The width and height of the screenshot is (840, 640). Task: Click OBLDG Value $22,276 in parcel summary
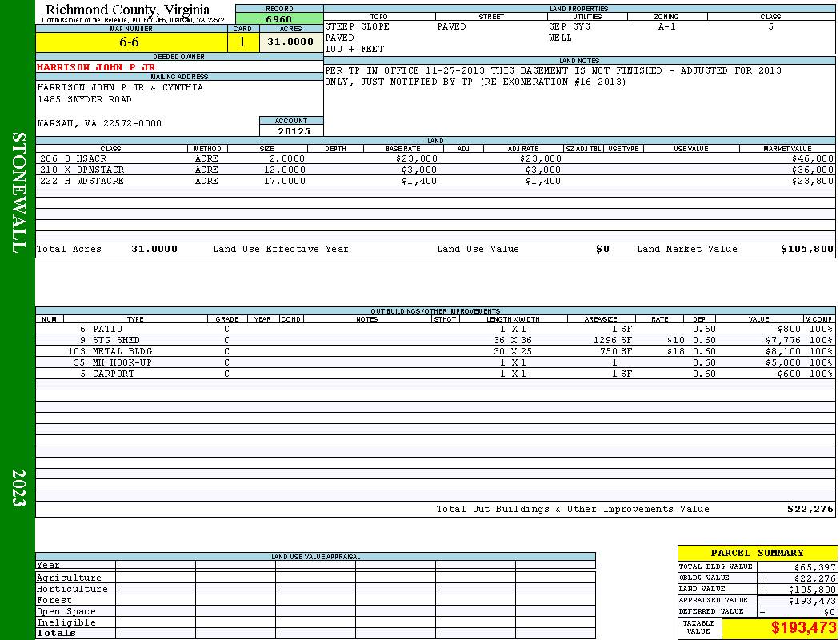click(x=814, y=578)
